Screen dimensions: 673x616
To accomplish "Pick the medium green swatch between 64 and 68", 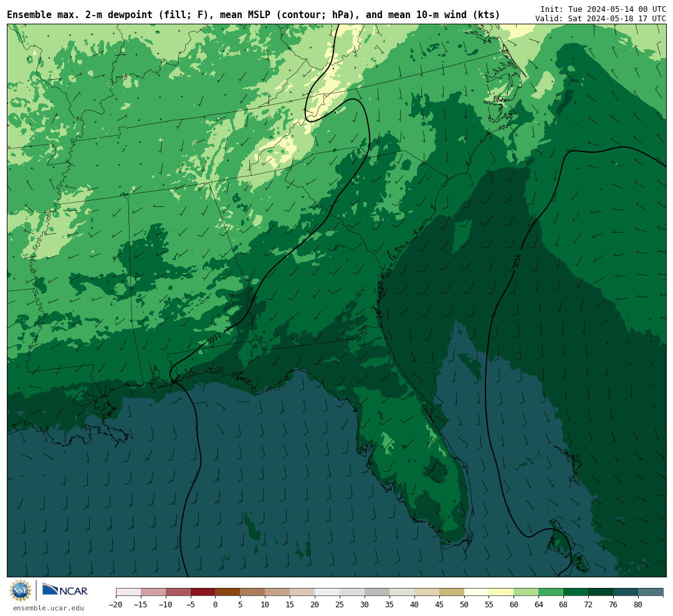I will click(551, 593).
